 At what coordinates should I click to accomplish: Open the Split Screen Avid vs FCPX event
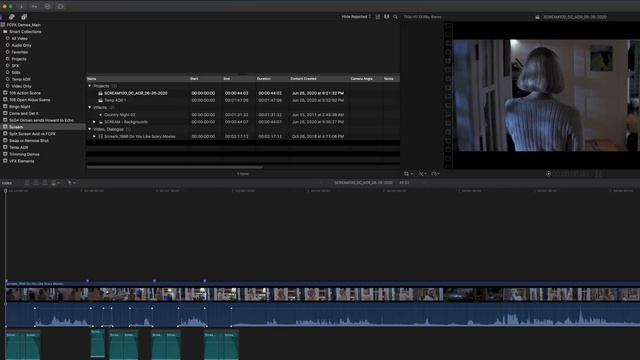(32, 134)
